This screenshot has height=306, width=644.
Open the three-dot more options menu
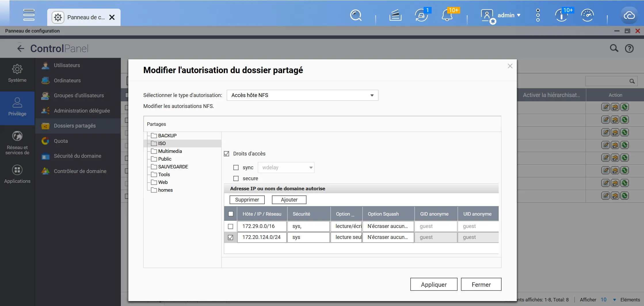[538, 15]
